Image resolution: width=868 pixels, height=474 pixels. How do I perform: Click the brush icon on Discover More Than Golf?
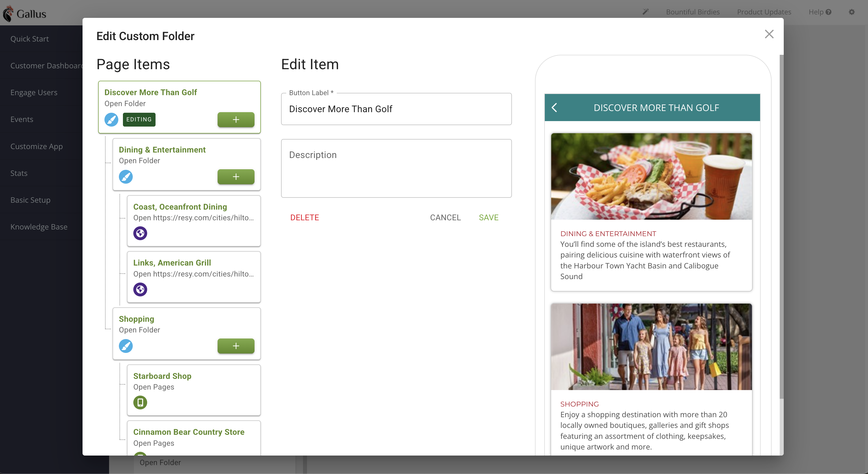point(111,120)
